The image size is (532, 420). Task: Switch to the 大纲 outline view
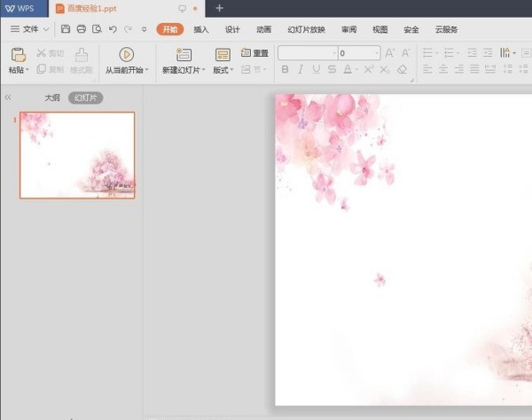point(52,97)
